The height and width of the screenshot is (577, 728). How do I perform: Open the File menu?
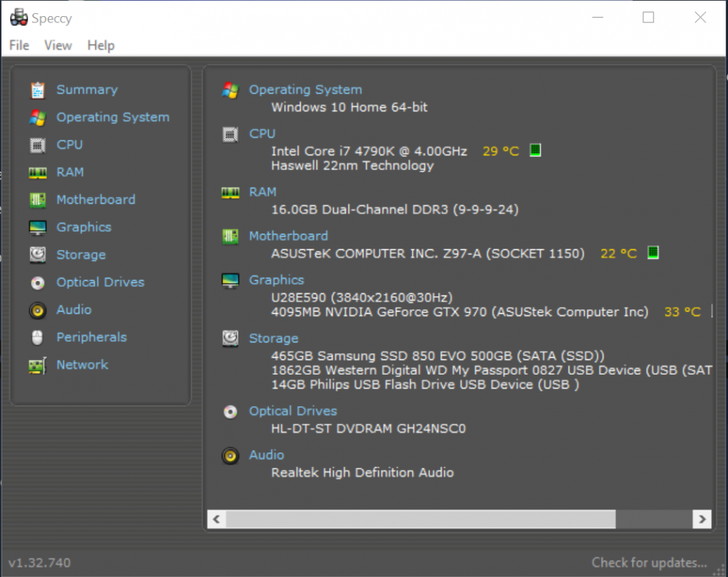19,45
